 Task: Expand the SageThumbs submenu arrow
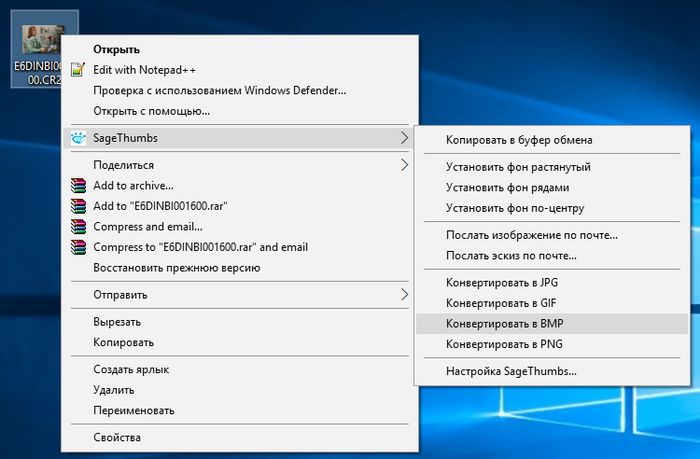pos(404,137)
